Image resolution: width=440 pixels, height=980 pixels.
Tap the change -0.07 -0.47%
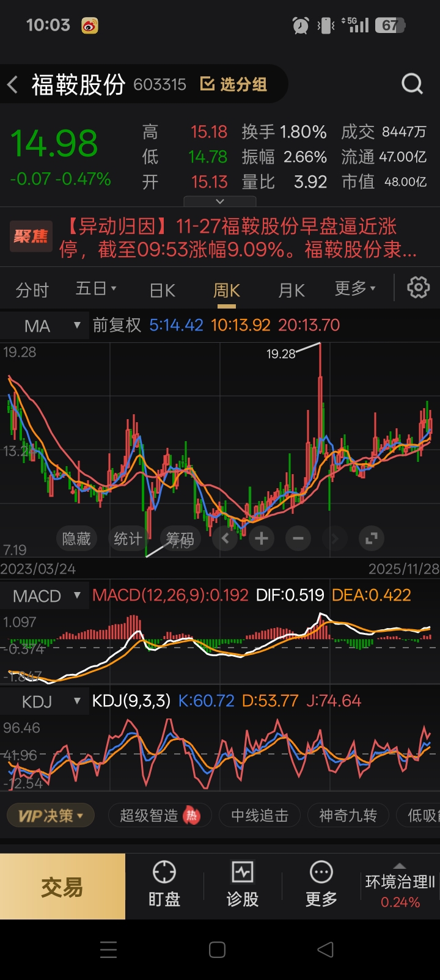(61, 179)
